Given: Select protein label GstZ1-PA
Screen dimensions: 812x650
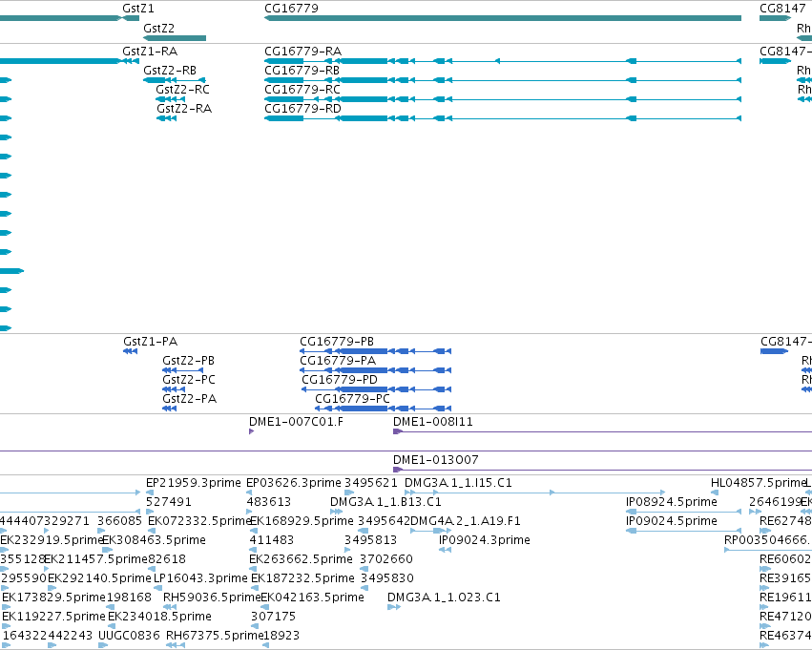Looking at the screenshot, I should pyautogui.click(x=150, y=342).
